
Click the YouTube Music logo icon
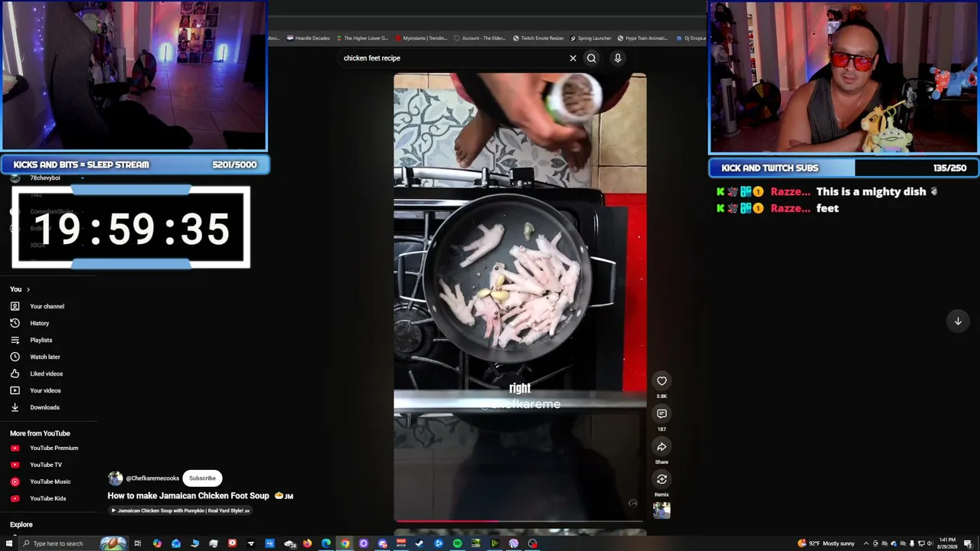(x=15, y=481)
